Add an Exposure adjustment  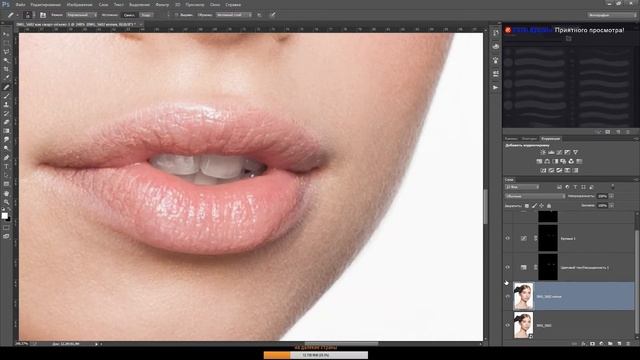567,152
